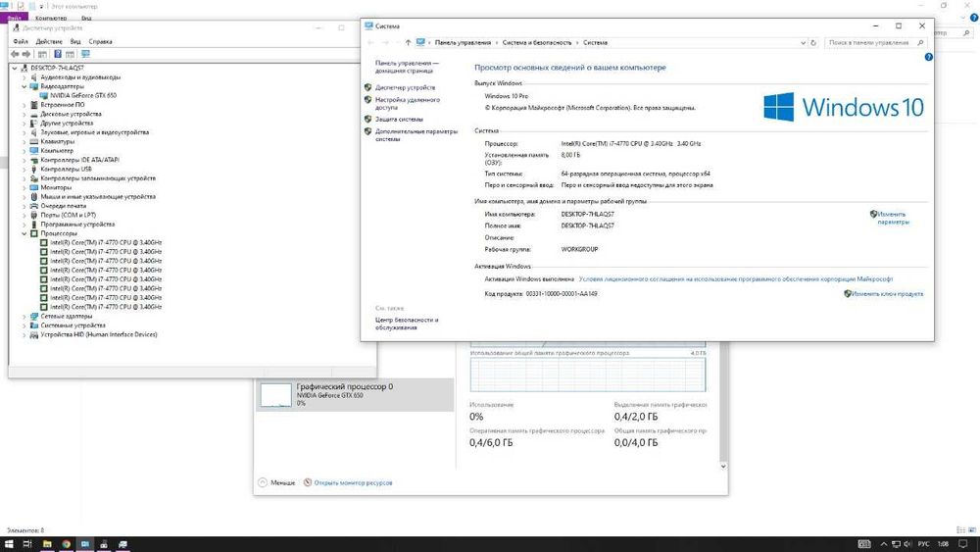Image resolution: width=980 pixels, height=552 pixels.
Task: Expand the Контроллеры IDE ATA/ATAPI node
Action: 24,160
